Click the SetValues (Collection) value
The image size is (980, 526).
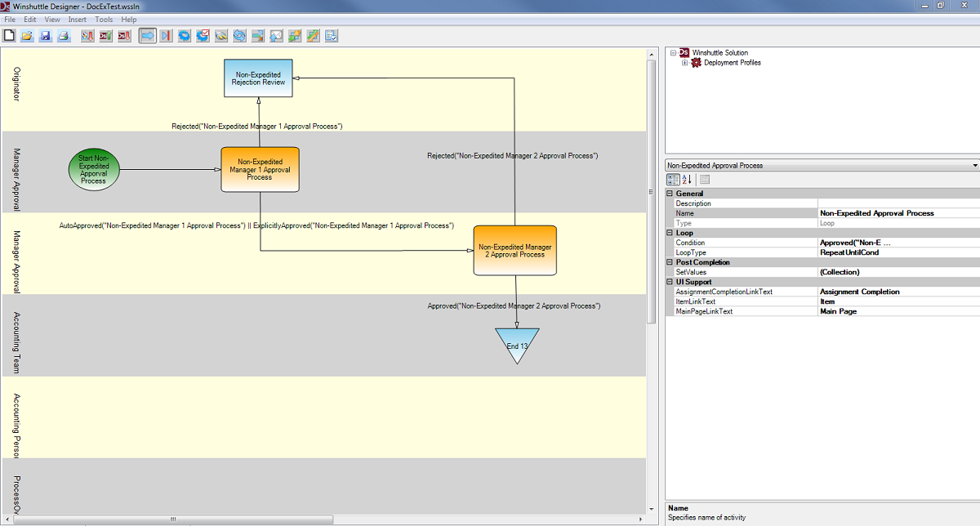(898, 272)
